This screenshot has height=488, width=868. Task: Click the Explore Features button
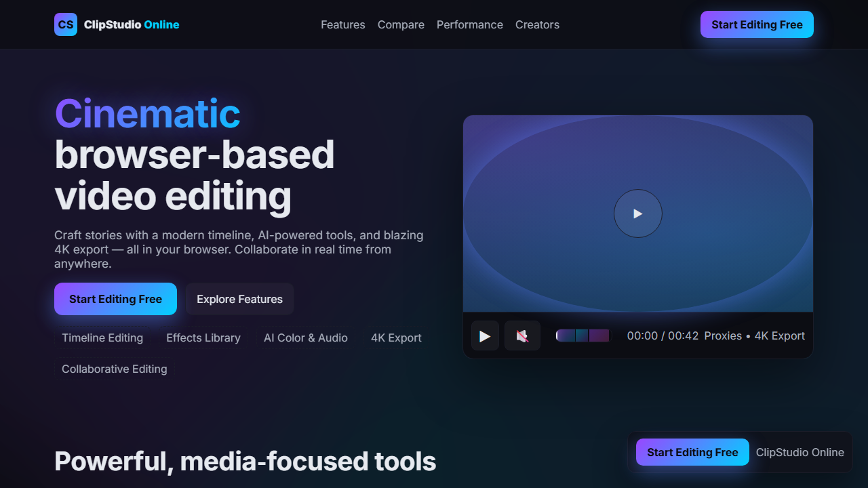point(239,299)
